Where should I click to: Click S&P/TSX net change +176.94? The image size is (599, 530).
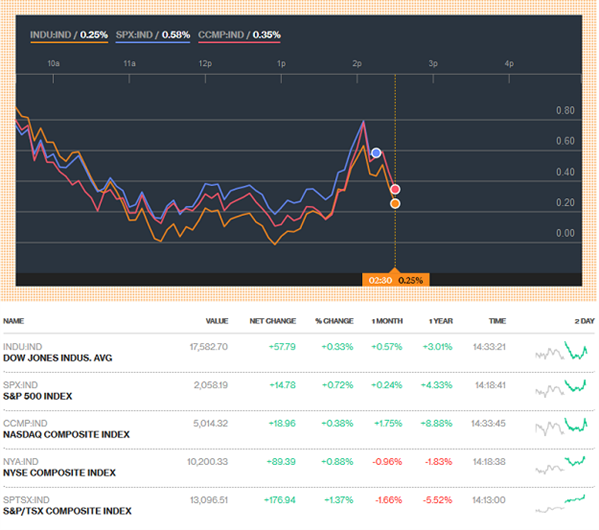pos(280,500)
